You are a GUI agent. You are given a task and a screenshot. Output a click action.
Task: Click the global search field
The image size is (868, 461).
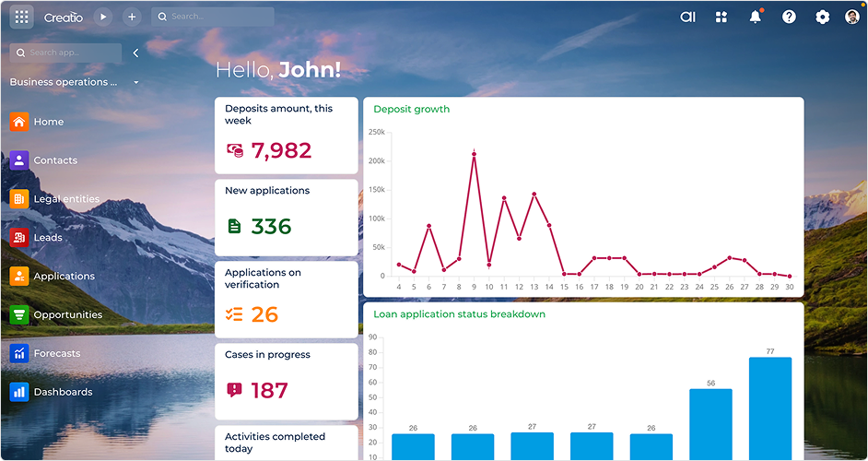click(x=217, y=17)
